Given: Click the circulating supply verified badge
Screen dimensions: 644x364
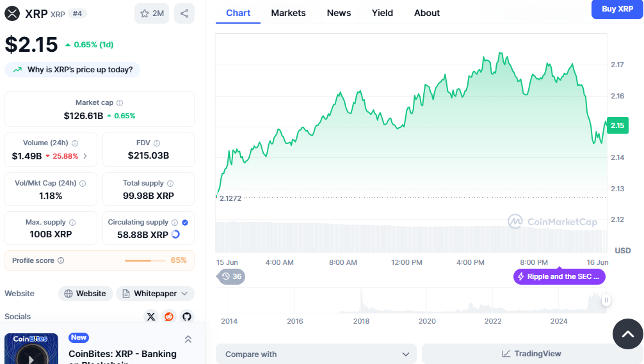Looking at the screenshot, I should (185, 222).
